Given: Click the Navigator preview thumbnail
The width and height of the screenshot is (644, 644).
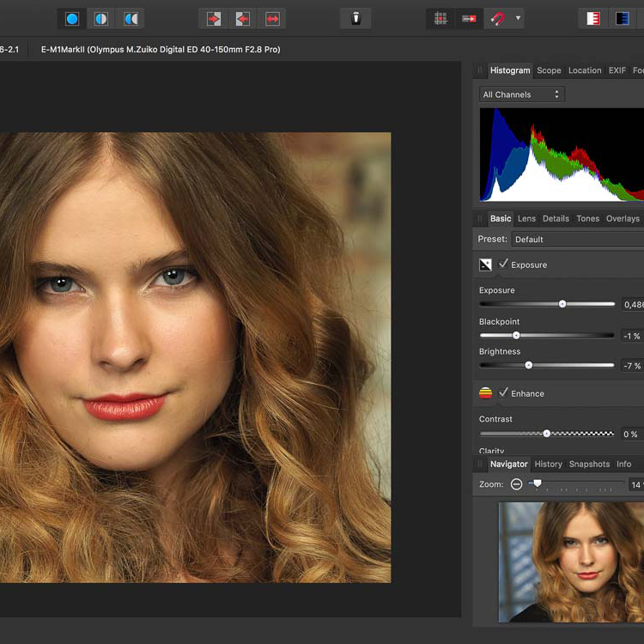Looking at the screenshot, I should tap(571, 562).
